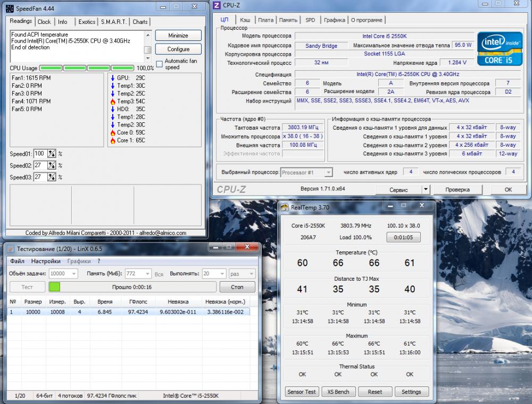This screenshot has width=532, height=404.
Task: Click the Время column header in LinX
Action: tap(105, 301)
